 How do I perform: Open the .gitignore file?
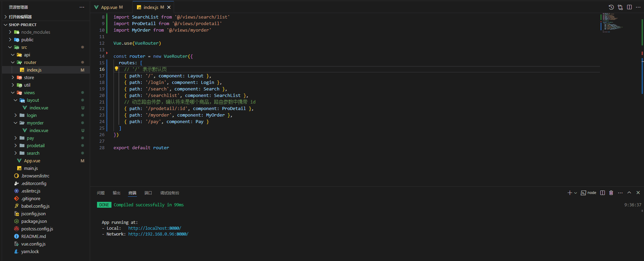tap(45, 198)
